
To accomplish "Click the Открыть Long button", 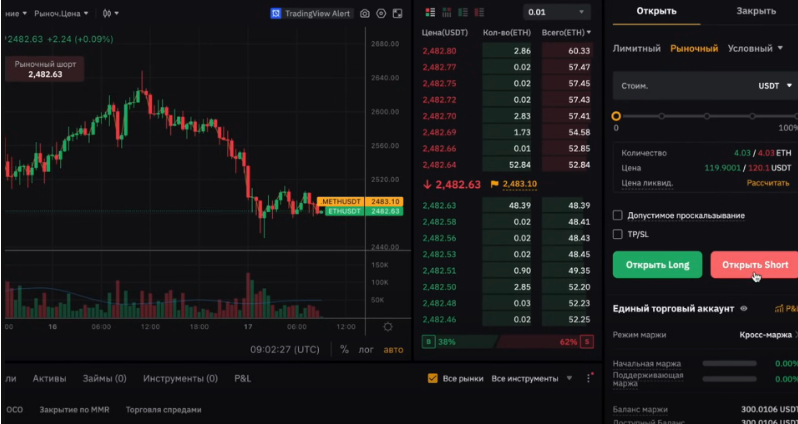I will point(658,265).
